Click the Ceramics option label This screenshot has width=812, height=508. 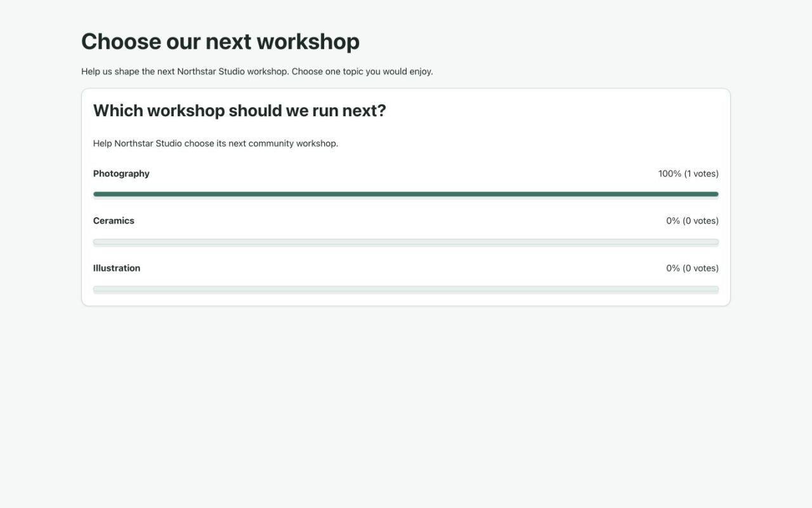(x=114, y=221)
